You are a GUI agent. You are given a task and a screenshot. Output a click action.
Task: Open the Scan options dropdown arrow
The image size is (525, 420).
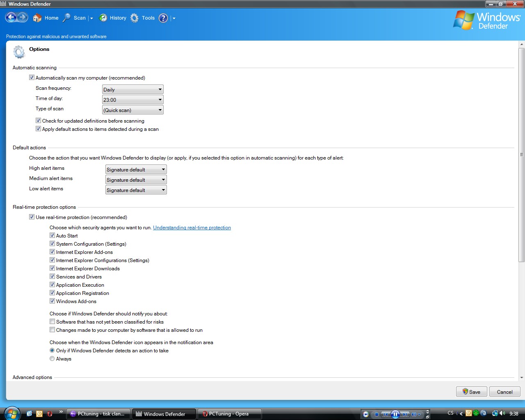[91, 18]
